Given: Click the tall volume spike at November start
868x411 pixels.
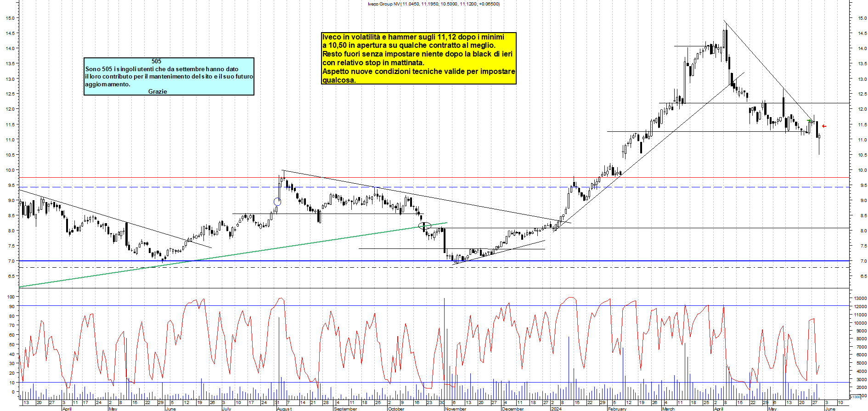Looking at the screenshot, I should point(444,349).
